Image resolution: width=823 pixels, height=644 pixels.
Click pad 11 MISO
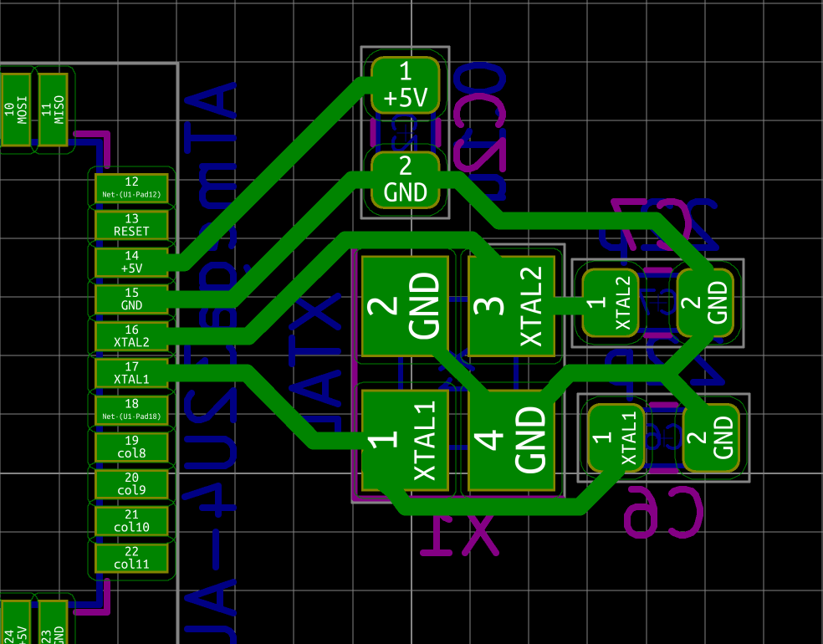(53, 110)
